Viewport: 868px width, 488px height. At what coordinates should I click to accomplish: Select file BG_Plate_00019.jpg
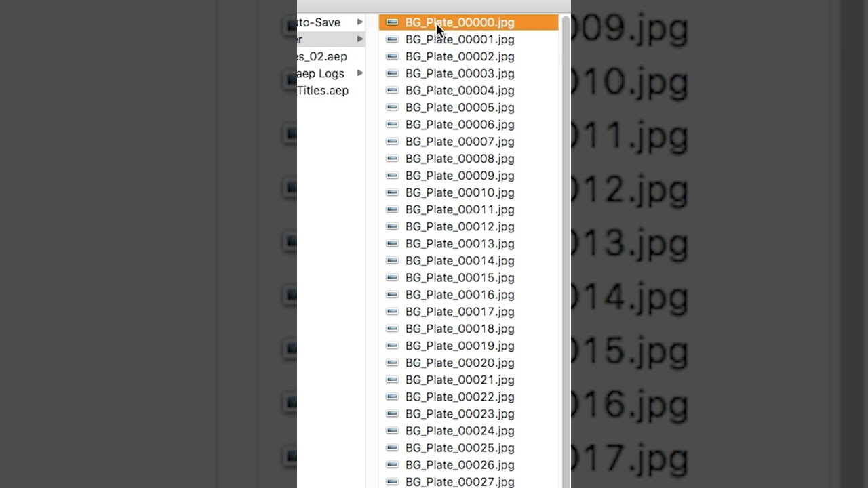(469, 346)
